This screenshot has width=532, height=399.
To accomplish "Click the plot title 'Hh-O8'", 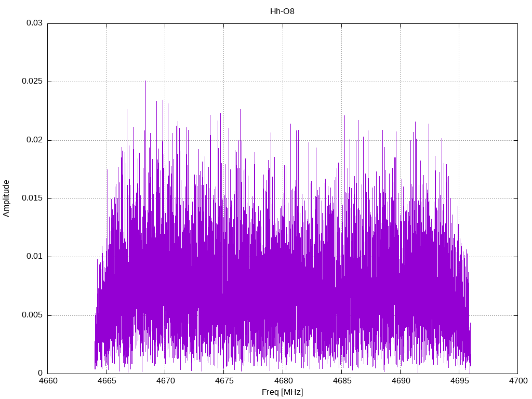I will [x=282, y=11].
